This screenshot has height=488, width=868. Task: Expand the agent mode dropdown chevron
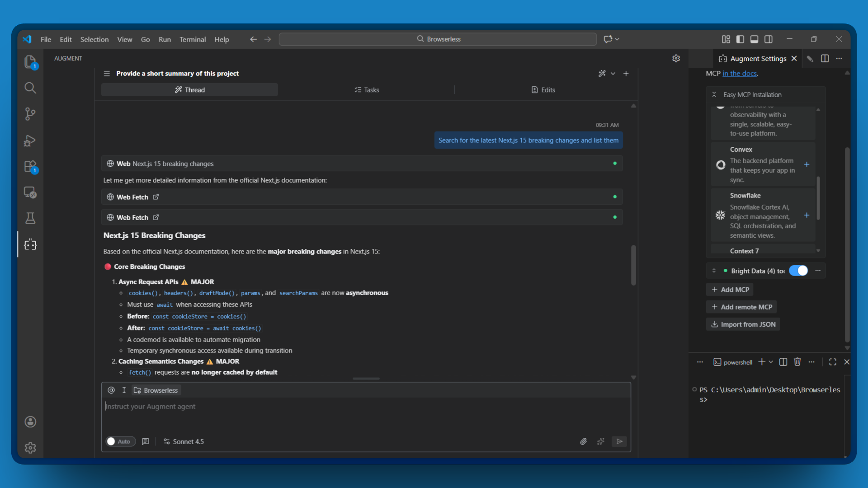[613, 73]
